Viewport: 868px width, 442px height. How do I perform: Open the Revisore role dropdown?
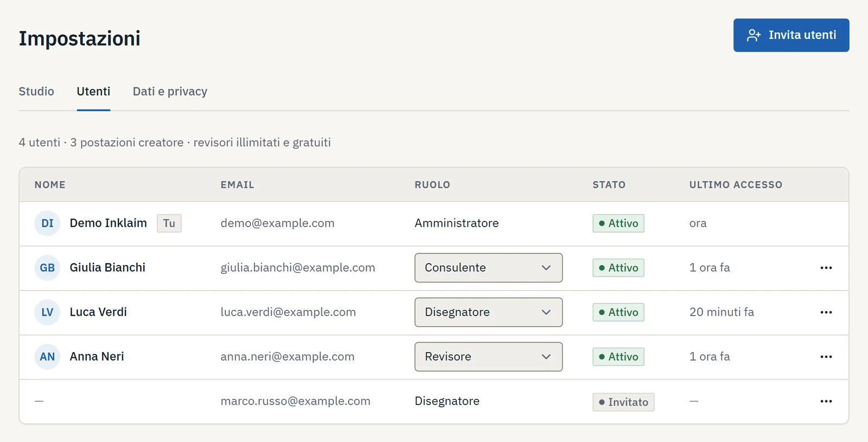488,357
